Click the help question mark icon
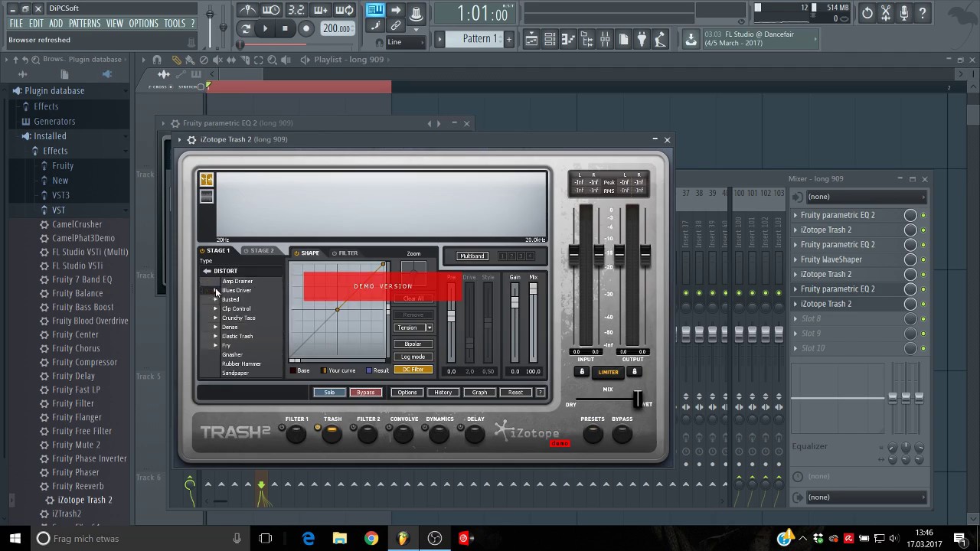Image resolution: width=980 pixels, height=551 pixels. (x=923, y=12)
